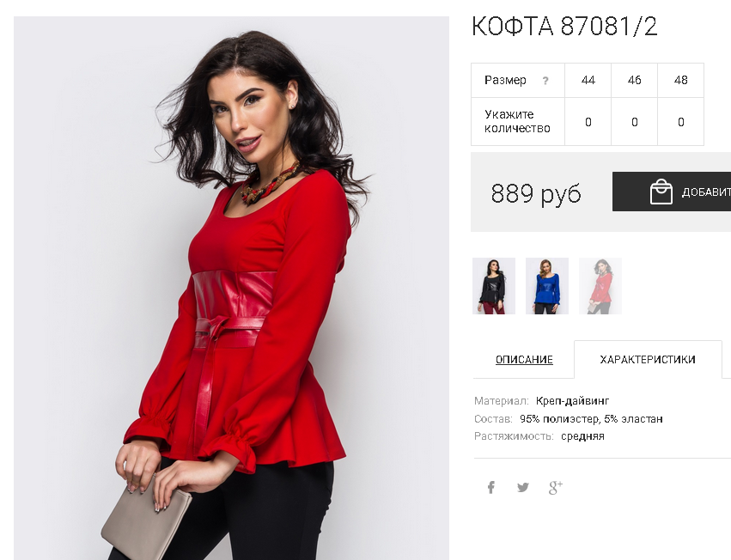The height and width of the screenshot is (560, 731).
Task: Set quantity field for size 48
Action: [x=680, y=122]
